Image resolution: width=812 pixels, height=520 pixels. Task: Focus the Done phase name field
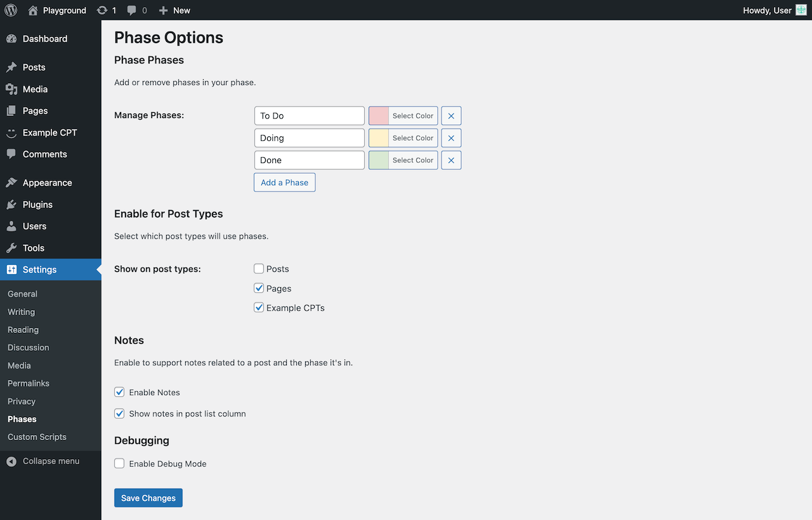pyautogui.click(x=310, y=160)
